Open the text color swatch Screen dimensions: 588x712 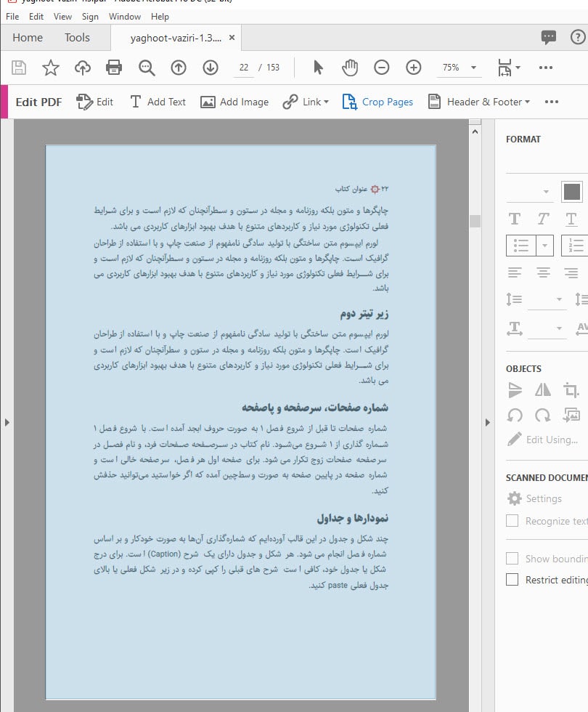572,190
